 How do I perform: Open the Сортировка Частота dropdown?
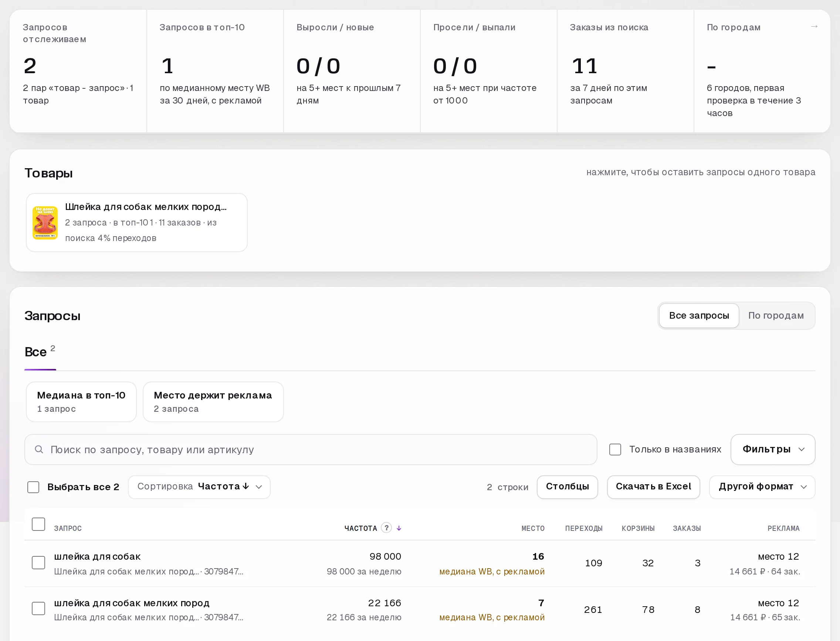pos(199,487)
